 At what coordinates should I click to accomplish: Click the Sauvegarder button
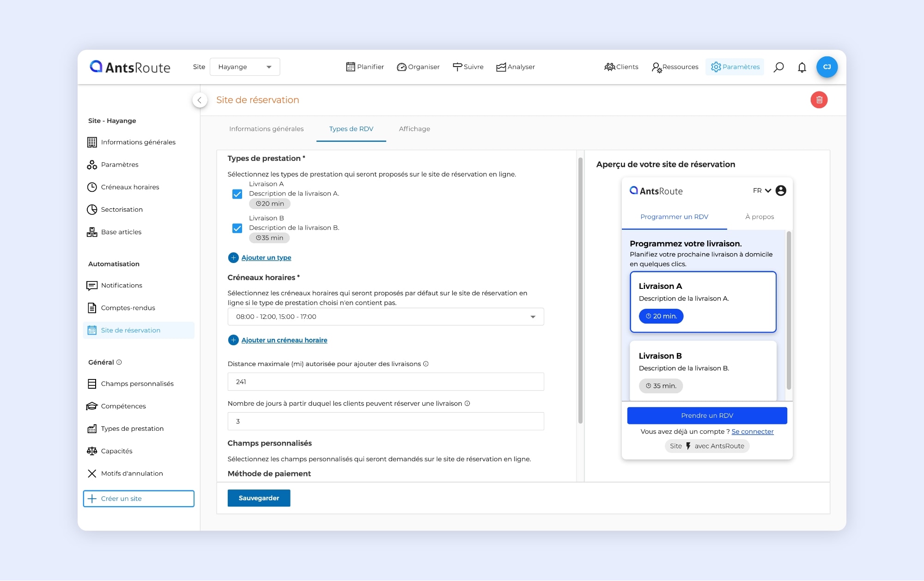(259, 498)
